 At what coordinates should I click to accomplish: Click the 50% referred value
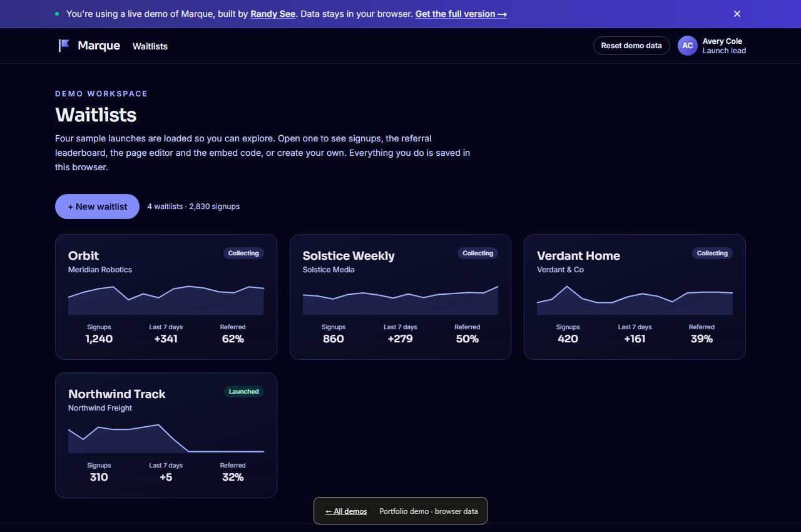[x=467, y=339]
